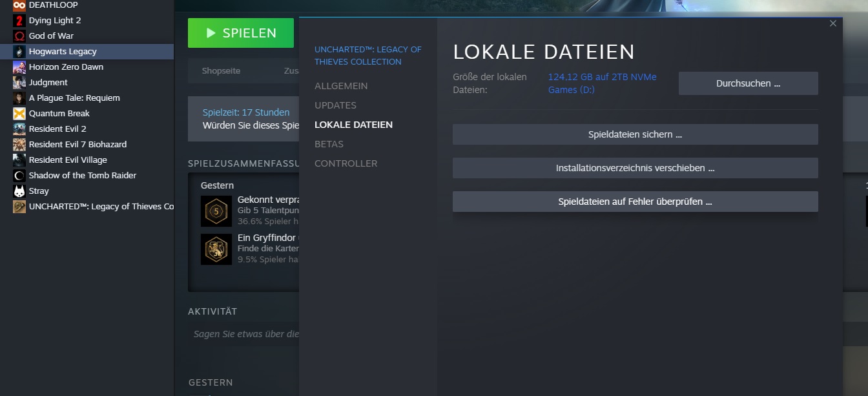Click the UNCHARTED: Legacy of Thieves Collection title
868x396 pixels.
click(367, 56)
